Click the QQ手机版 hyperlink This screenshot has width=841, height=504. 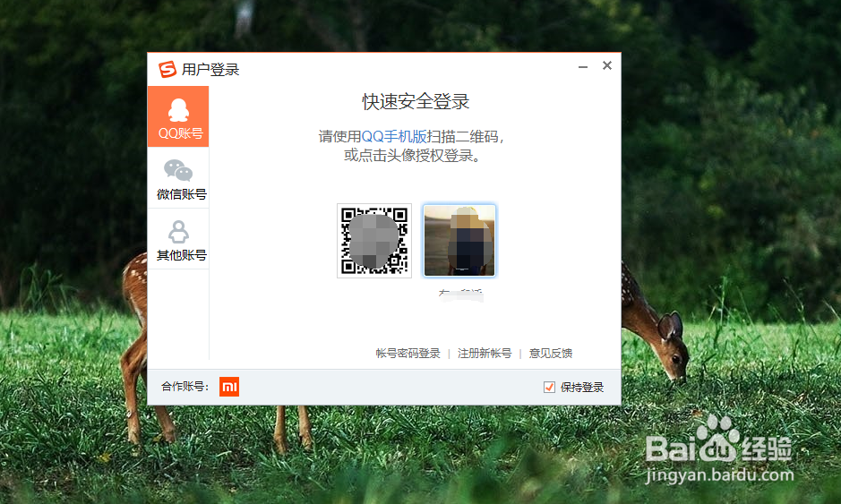pos(394,137)
